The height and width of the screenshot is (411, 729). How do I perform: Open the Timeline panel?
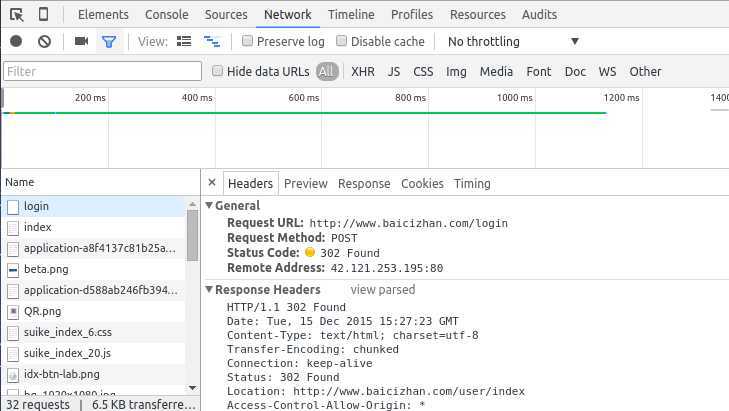351,14
